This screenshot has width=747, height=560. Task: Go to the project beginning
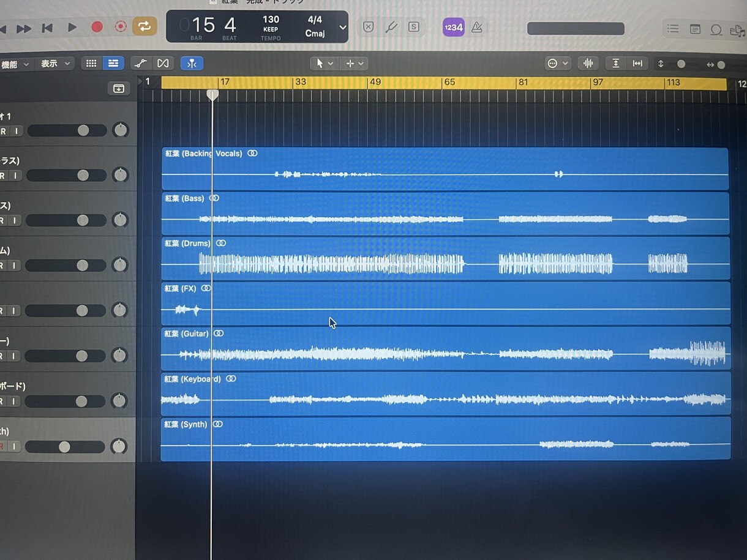47,28
